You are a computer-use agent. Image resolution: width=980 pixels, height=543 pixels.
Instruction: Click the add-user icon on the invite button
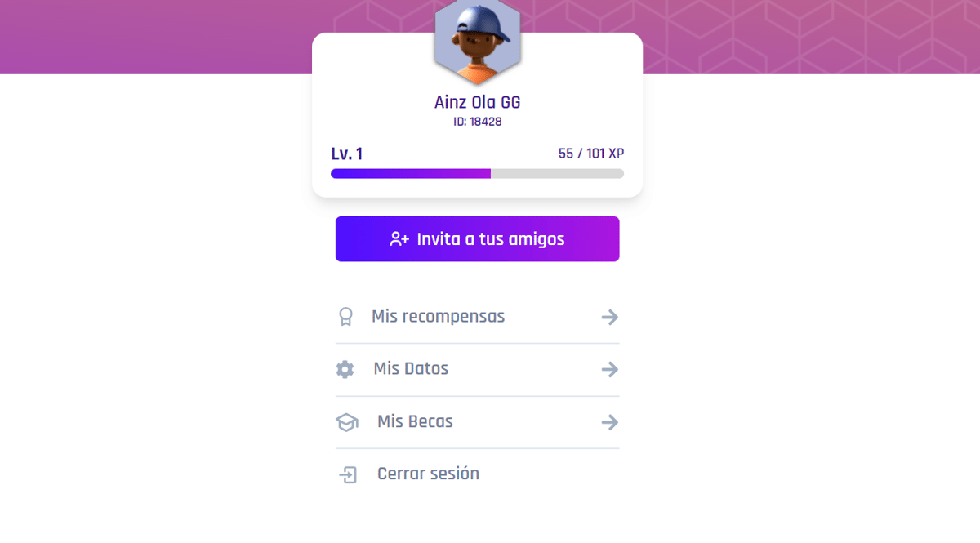399,239
